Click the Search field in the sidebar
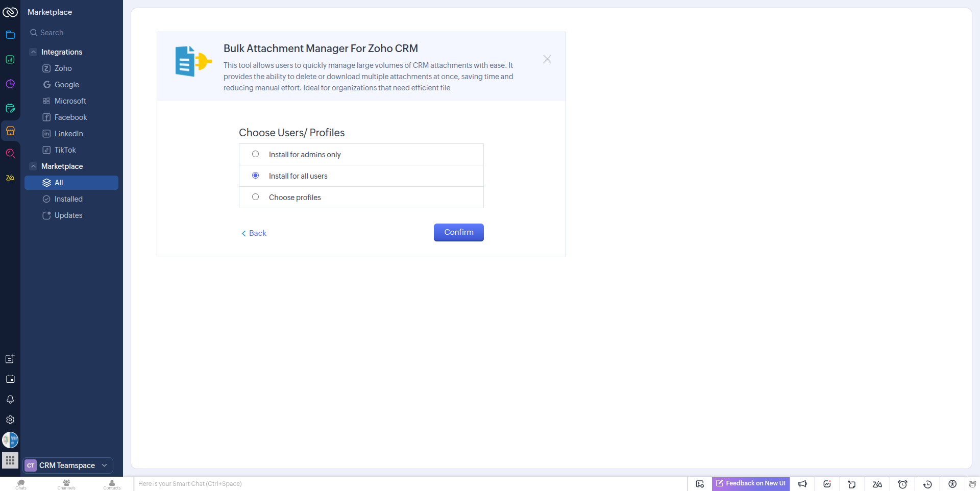The image size is (980, 491). point(71,33)
